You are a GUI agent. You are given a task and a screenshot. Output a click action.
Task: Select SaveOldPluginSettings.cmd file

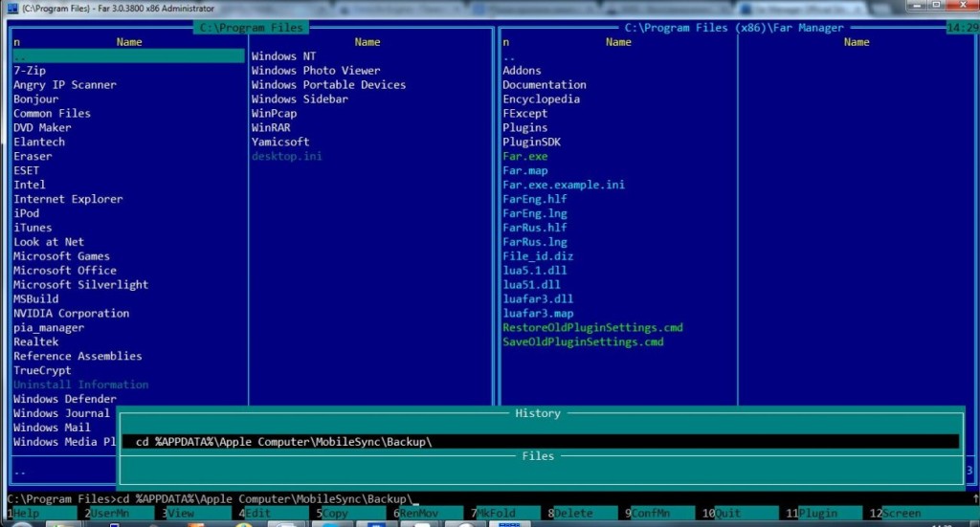(583, 342)
